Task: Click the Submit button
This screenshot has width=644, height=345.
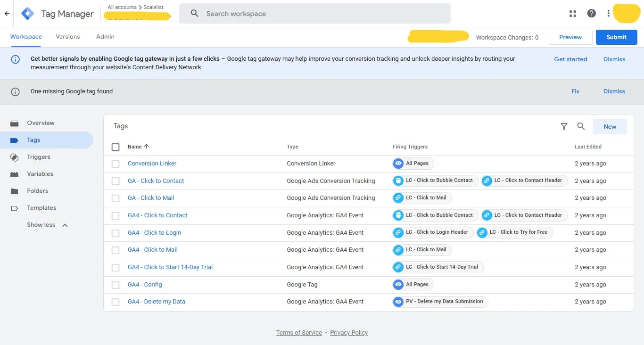Action: click(x=617, y=37)
